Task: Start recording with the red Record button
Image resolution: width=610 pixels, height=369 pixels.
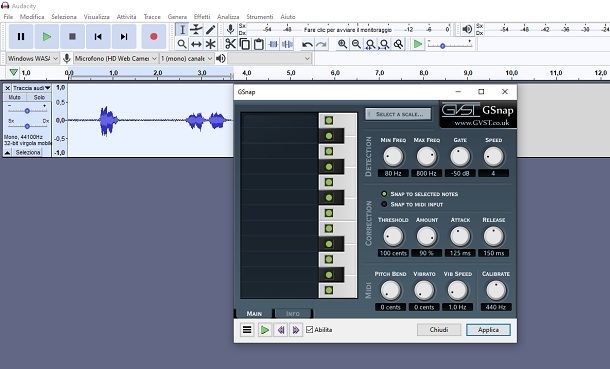Action: point(154,37)
